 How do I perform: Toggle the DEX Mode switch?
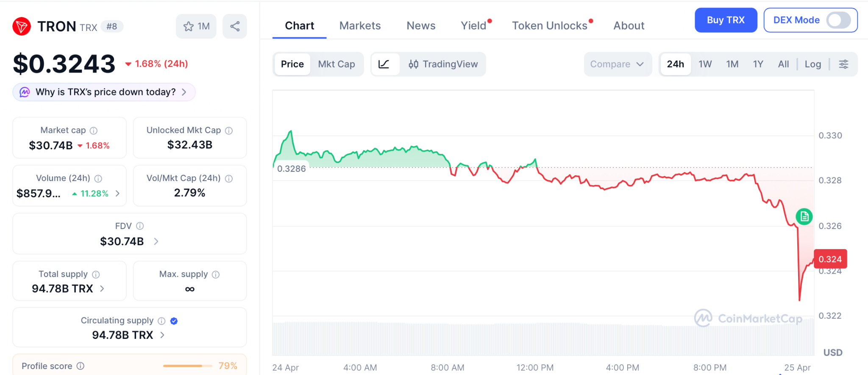(x=838, y=20)
